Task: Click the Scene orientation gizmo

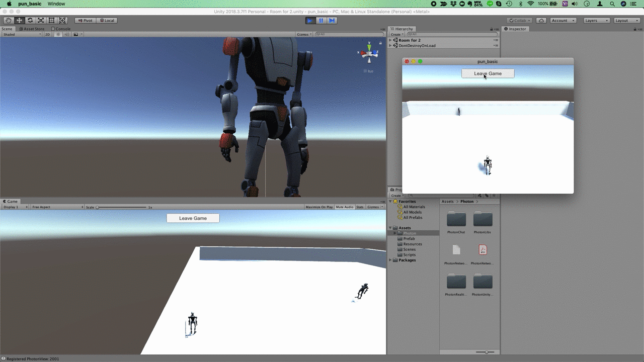Action: [x=369, y=54]
